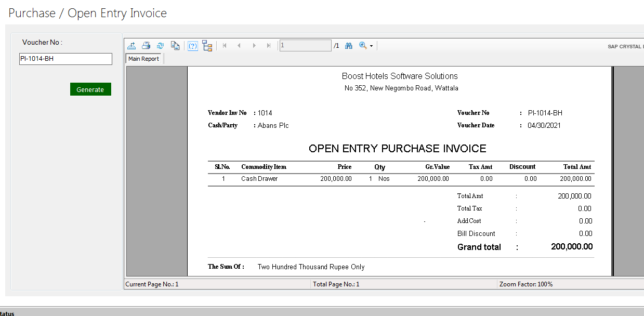Select the Main Report tab

coord(144,59)
